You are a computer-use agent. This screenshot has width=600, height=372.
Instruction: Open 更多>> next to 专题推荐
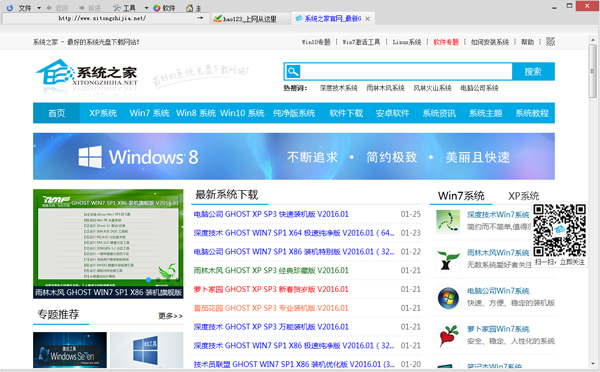tap(170, 316)
